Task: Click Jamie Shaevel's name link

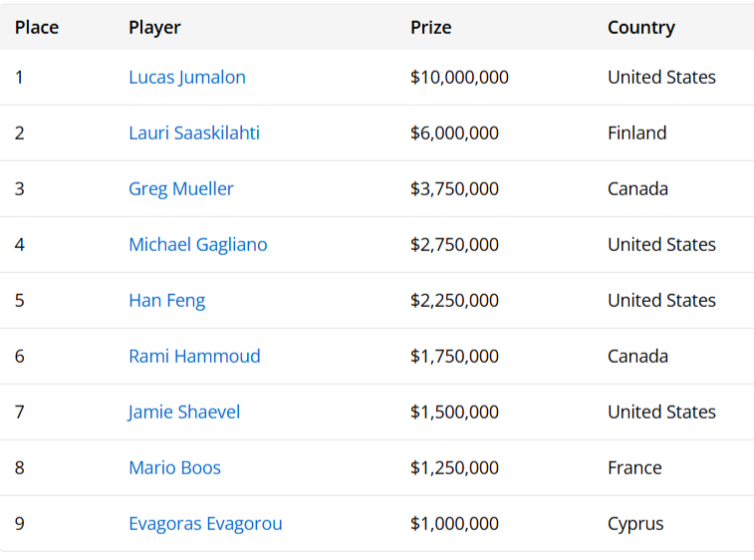Action: (x=183, y=413)
